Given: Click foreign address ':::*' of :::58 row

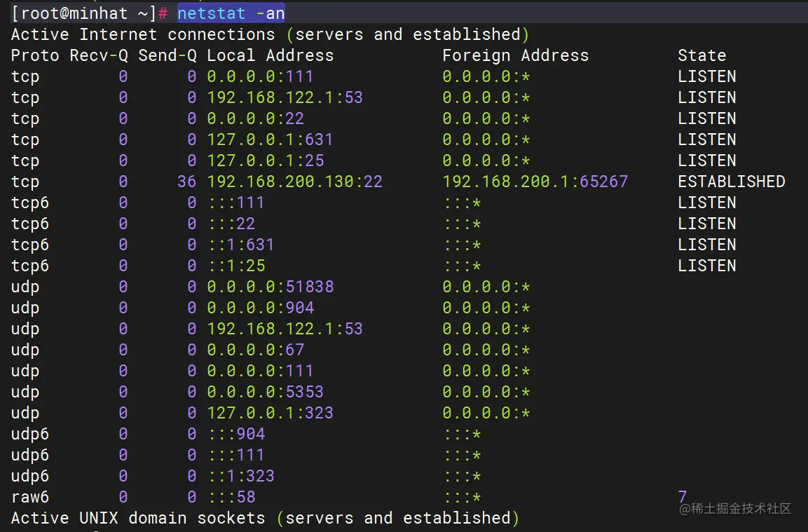Looking at the screenshot, I should tap(463, 497).
